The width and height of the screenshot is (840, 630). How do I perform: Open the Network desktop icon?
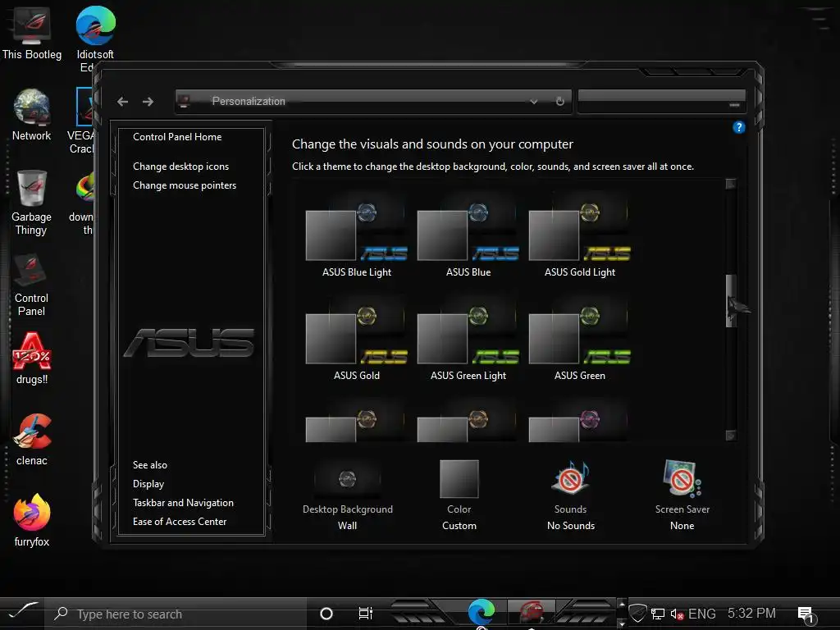click(x=32, y=115)
